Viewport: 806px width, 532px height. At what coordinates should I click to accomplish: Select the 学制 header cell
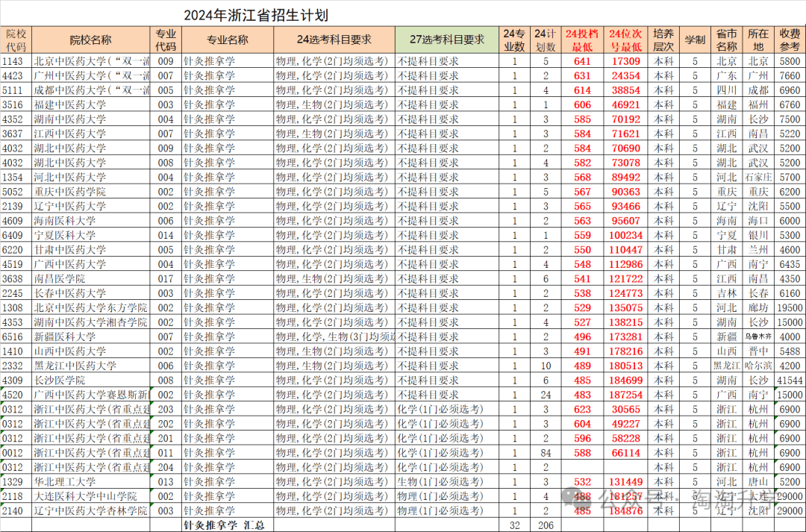click(x=695, y=40)
